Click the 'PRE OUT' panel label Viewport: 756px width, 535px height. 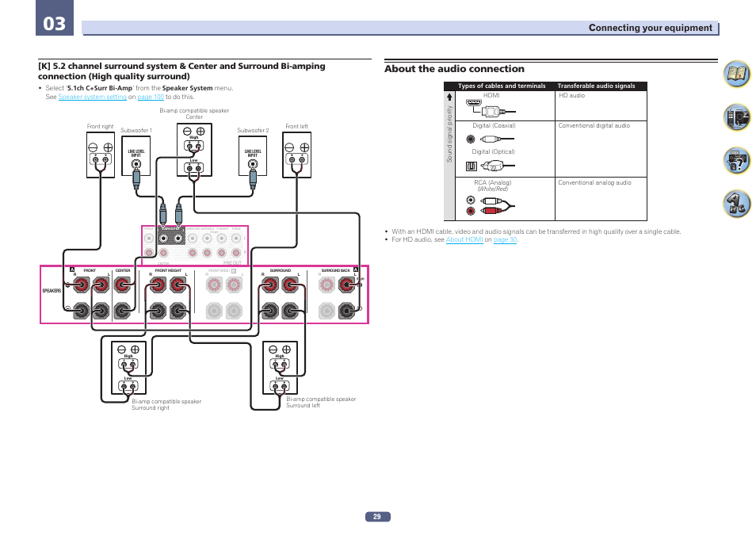coord(232,263)
